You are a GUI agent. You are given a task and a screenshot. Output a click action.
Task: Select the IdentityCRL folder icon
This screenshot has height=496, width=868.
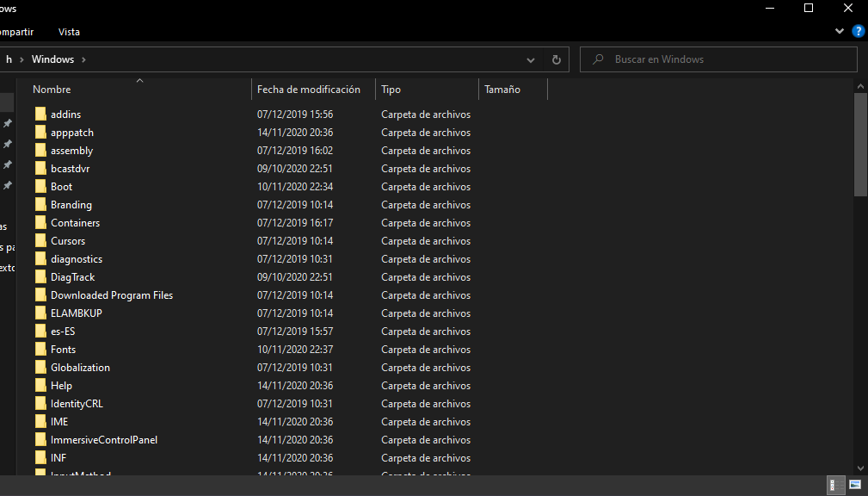(x=40, y=404)
